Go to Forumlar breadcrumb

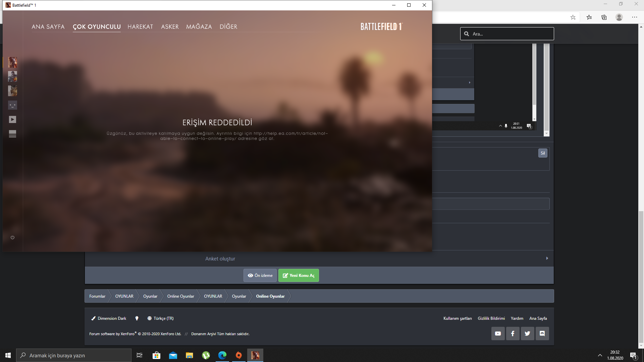(97, 296)
